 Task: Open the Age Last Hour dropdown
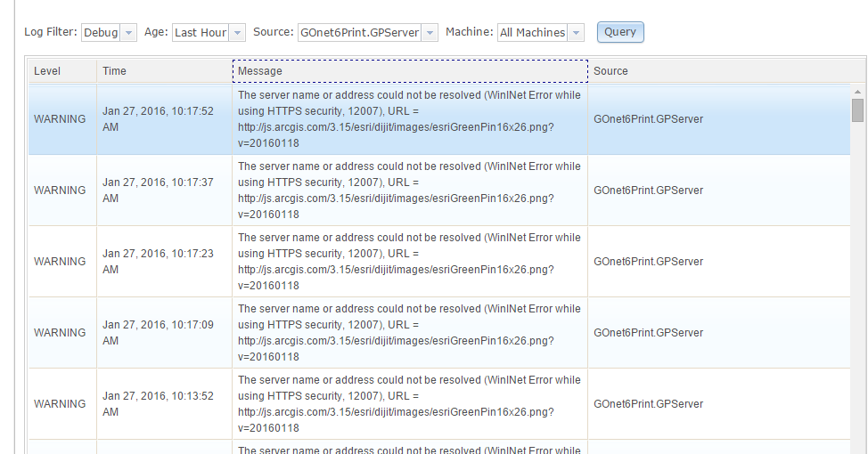[209, 33]
